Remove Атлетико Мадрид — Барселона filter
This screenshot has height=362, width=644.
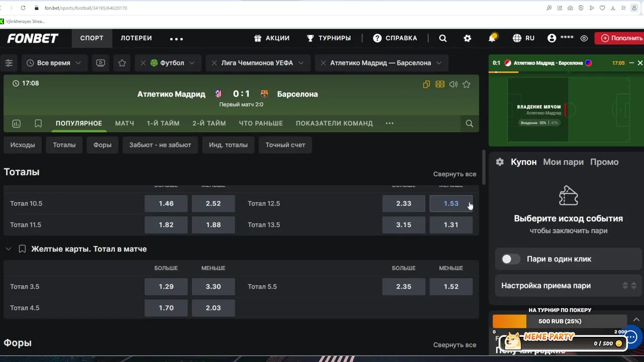pos(323,63)
